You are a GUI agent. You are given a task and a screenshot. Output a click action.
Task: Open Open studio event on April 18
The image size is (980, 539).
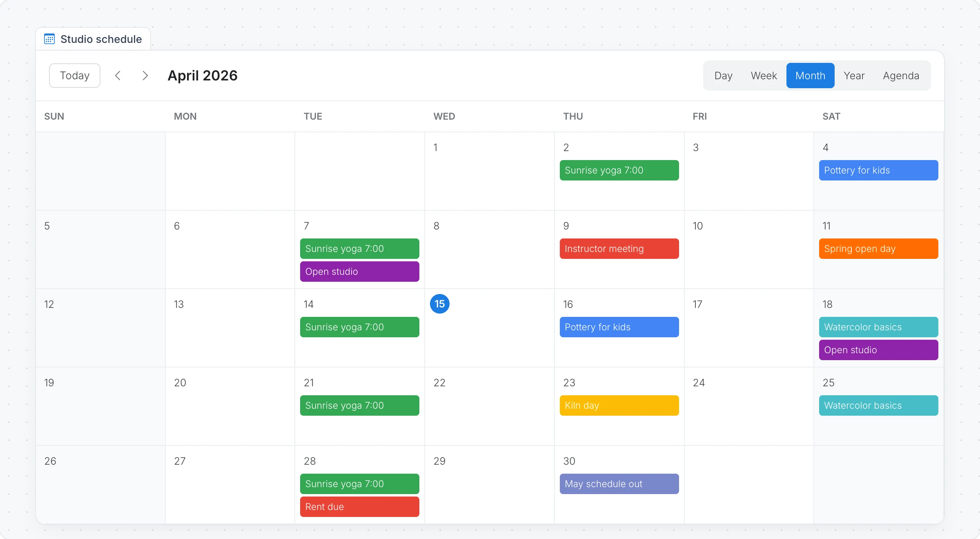tap(878, 350)
